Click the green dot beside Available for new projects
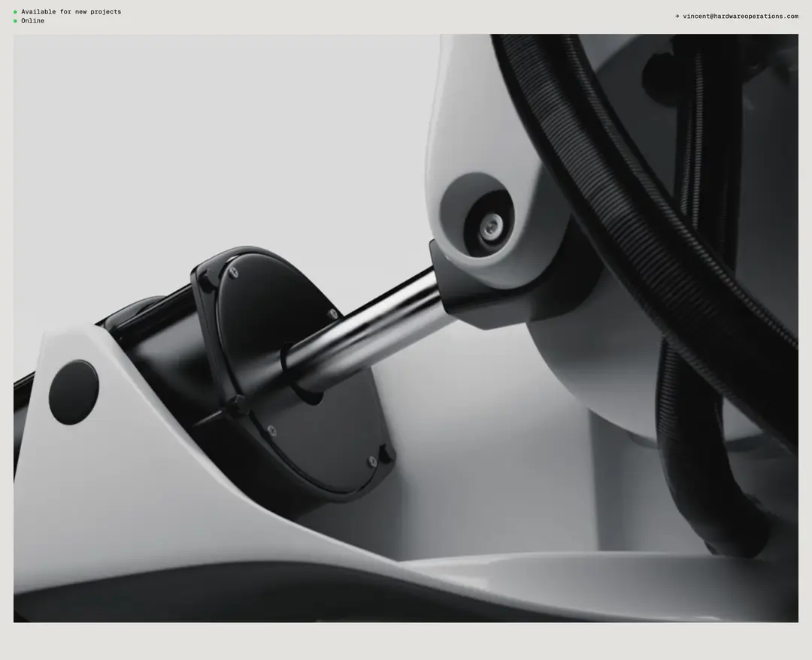Viewport: 812px width, 660px height. pos(15,12)
